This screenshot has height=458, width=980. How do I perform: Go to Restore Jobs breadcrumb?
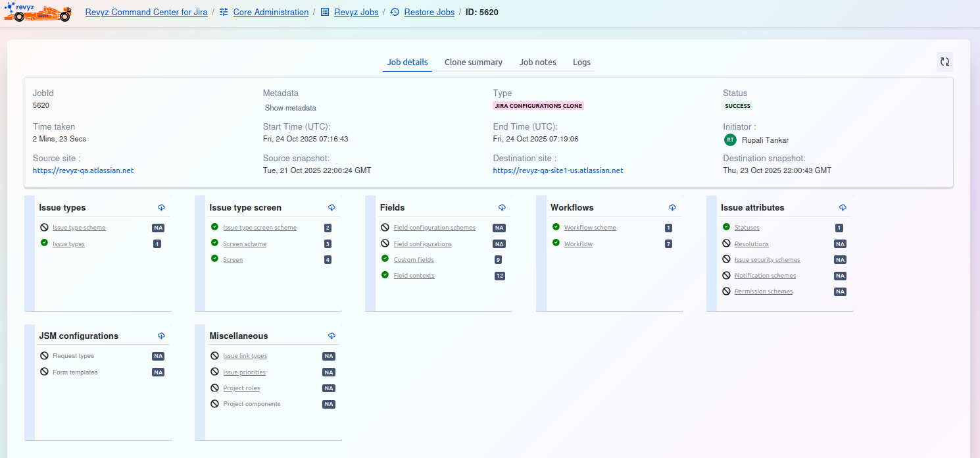tap(429, 13)
